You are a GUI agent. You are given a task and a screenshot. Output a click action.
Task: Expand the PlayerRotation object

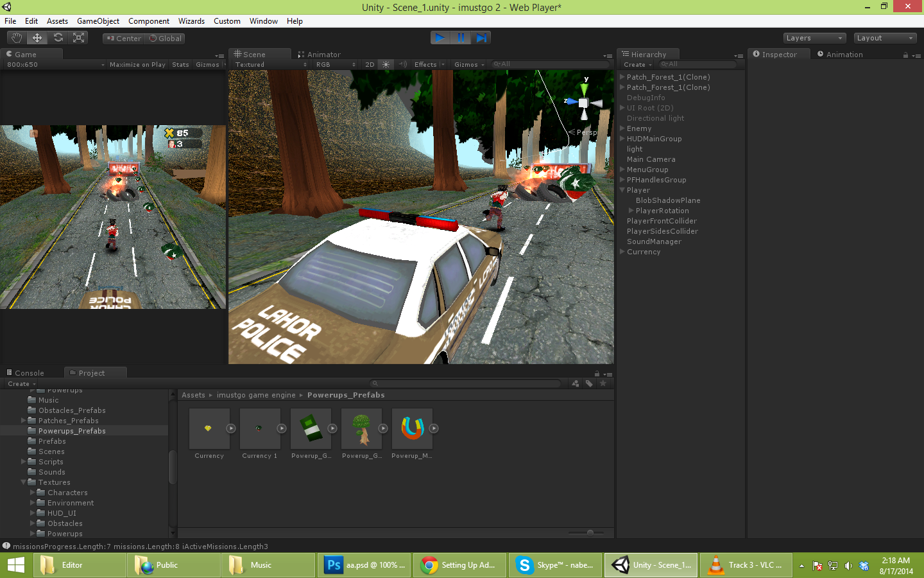click(631, 211)
